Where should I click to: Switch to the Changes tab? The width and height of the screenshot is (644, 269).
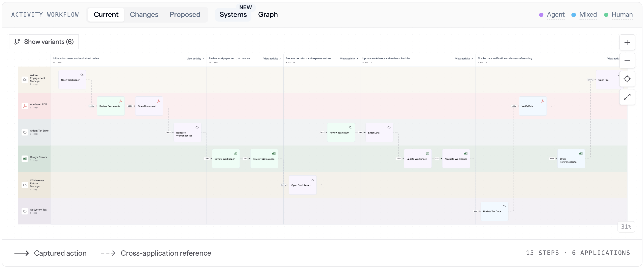[144, 15]
